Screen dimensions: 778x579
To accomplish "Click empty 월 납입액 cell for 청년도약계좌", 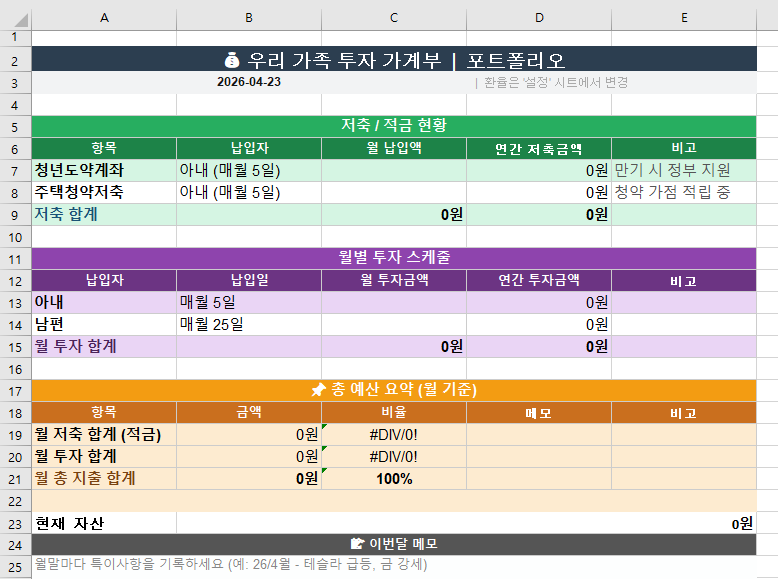I will (x=394, y=171).
